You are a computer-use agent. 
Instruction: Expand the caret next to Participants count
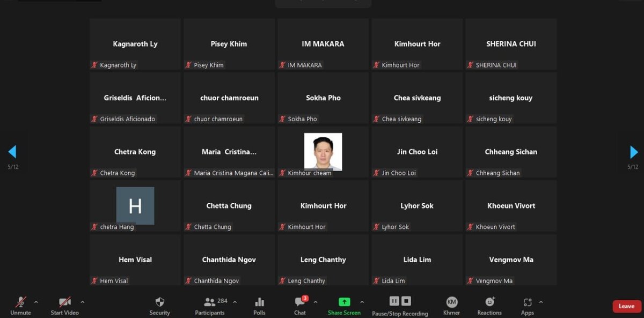pyautogui.click(x=235, y=302)
